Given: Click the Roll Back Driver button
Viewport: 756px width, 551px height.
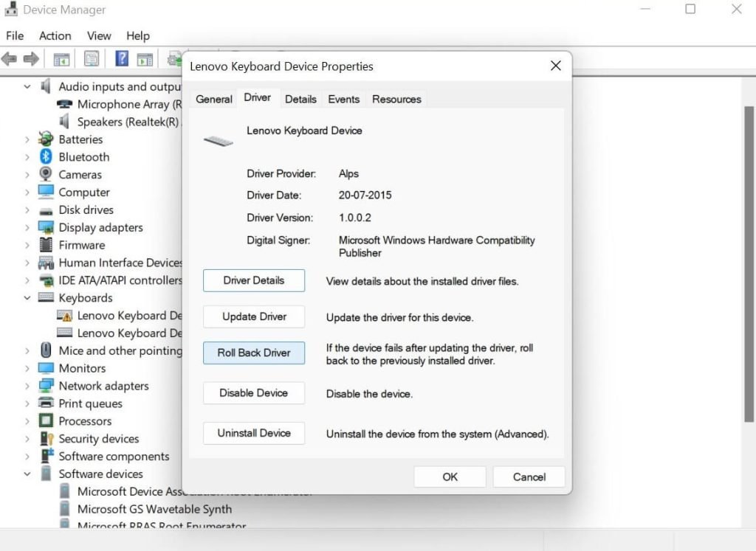Looking at the screenshot, I should (254, 353).
